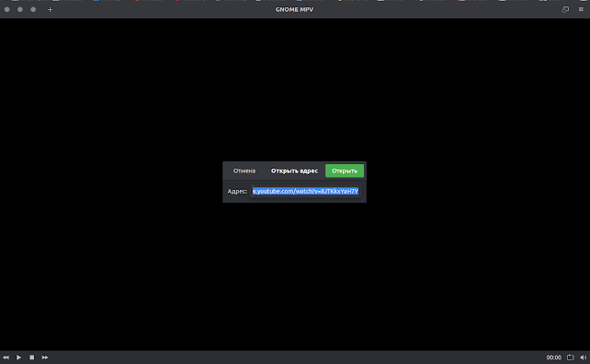Toggle the loop playback icon

pos(571,358)
